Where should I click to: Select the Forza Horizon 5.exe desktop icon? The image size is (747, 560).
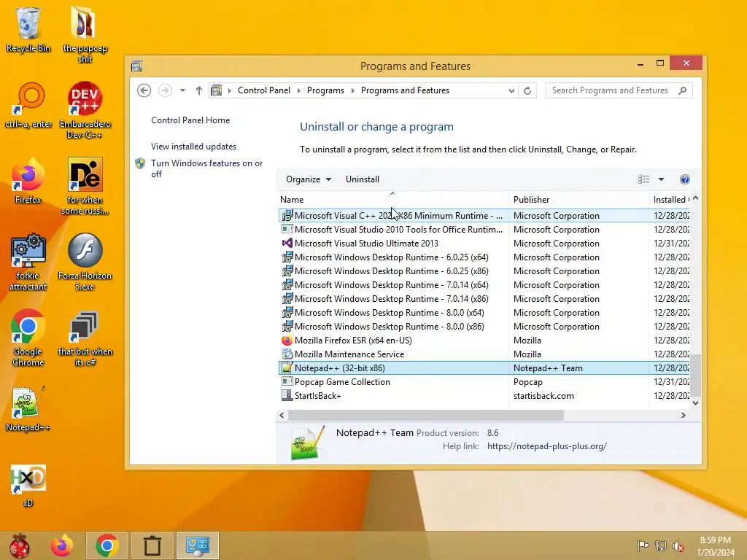click(85, 262)
